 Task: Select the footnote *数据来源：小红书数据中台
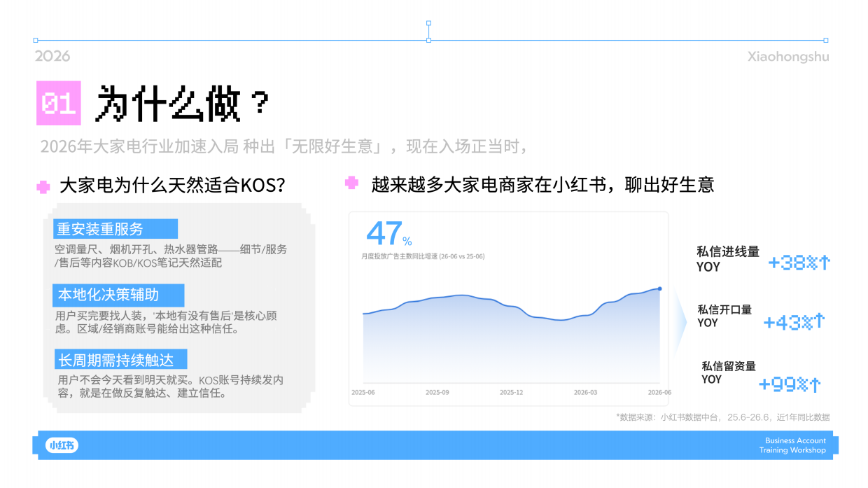722,417
